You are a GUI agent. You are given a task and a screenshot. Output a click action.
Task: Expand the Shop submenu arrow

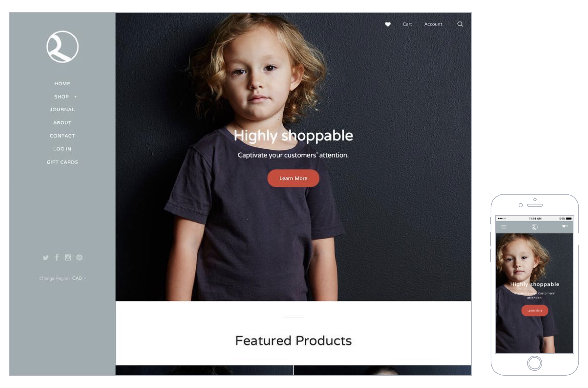click(x=75, y=97)
